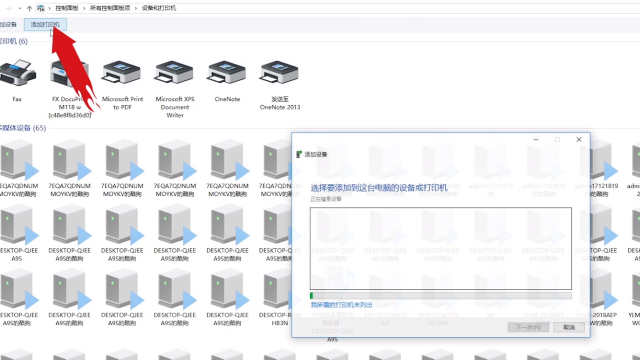Screen dimensions: 640x360
Task: Navigate to 控制面板 breadcrumb
Action: click(67, 8)
